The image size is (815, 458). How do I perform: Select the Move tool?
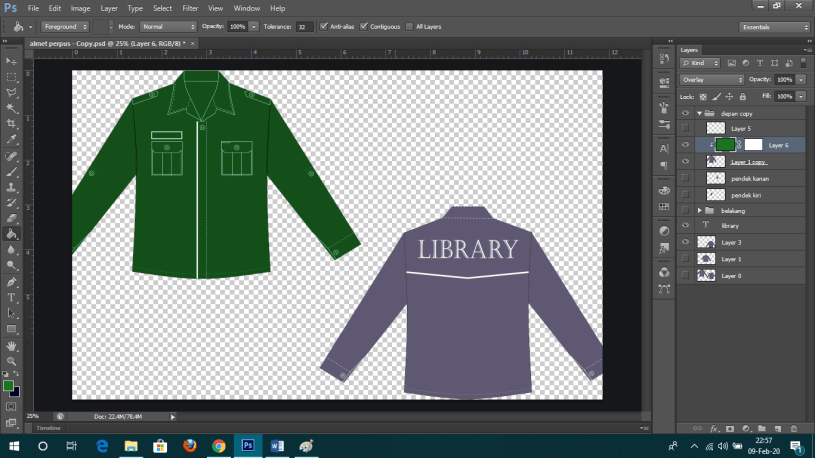coord(11,60)
